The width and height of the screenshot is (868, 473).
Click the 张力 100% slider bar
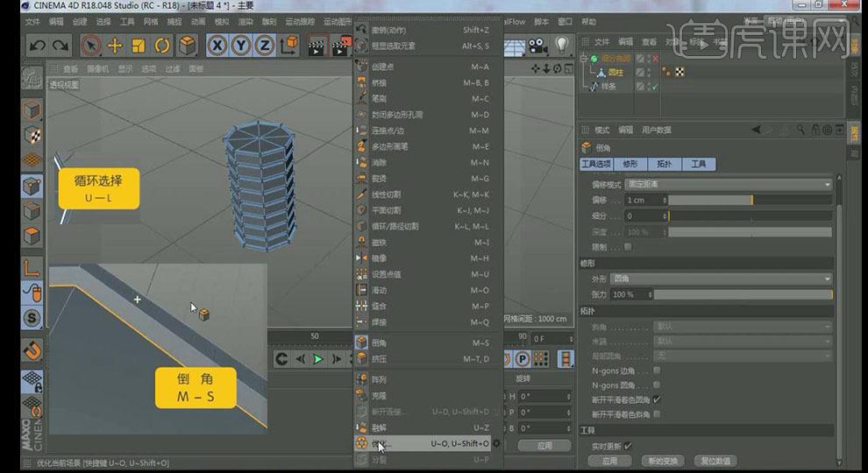click(x=743, y=294)
